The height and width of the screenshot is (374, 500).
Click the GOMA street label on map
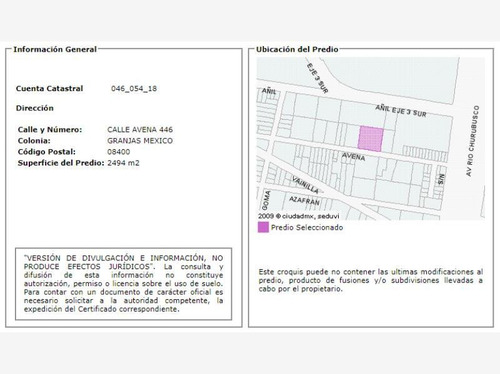coord(266,200)
